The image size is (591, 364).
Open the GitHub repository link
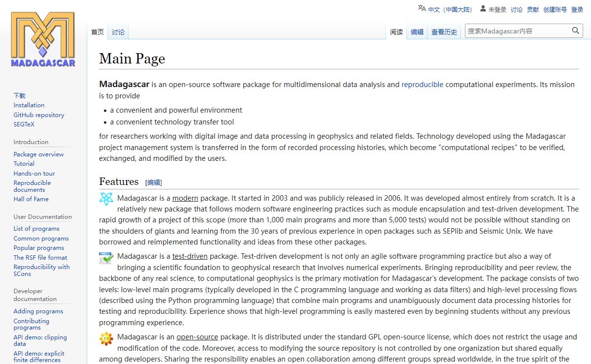coord(39,115)
